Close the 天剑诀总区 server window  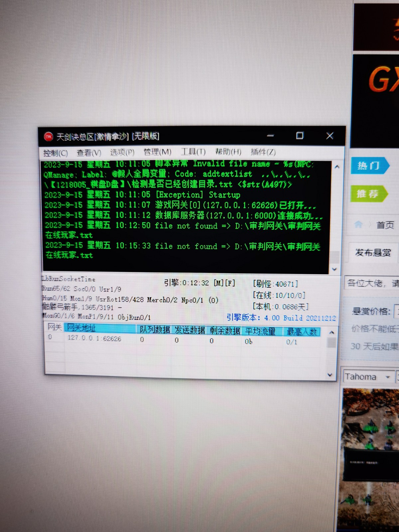click(330, 136)
